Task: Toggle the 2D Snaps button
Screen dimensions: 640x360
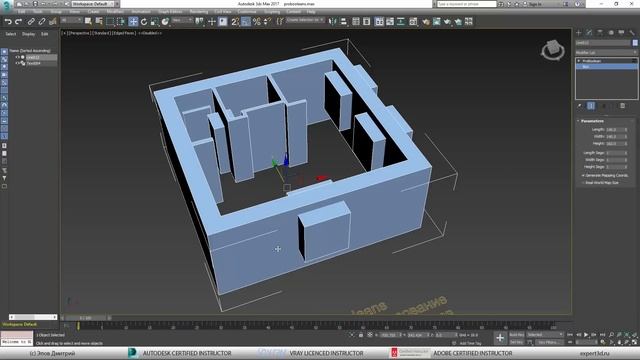Action: [x=235, y=22]
